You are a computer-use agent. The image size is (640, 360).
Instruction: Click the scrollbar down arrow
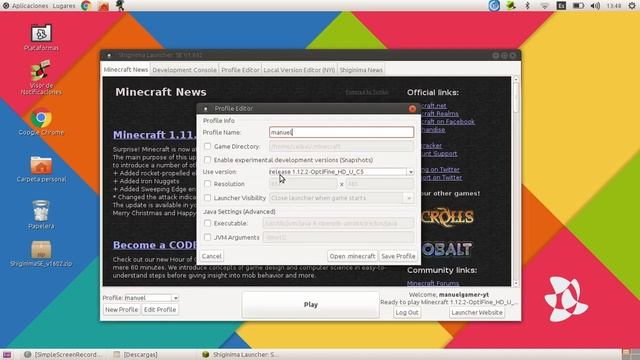point(516,283)
